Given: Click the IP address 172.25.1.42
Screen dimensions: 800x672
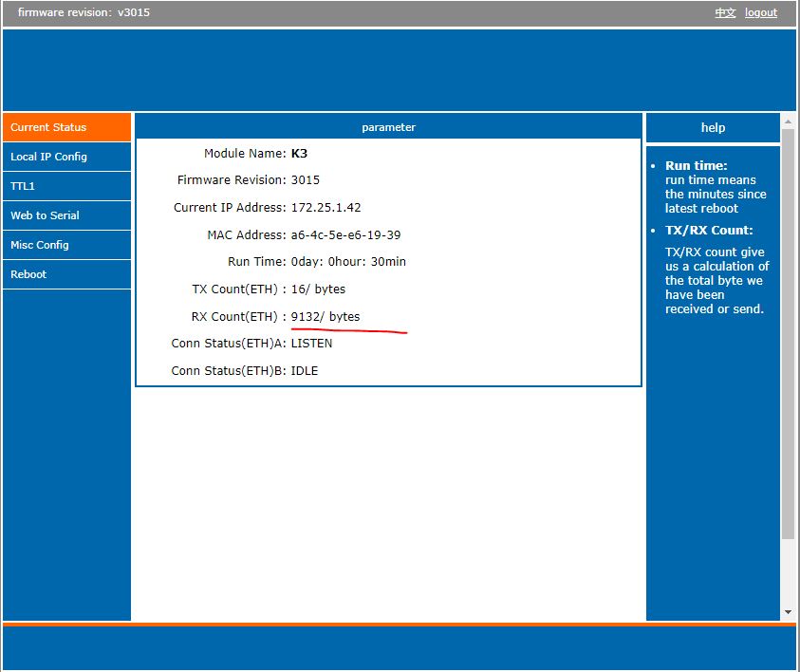Looking at the screenshot, I should [x=326, y=208].
